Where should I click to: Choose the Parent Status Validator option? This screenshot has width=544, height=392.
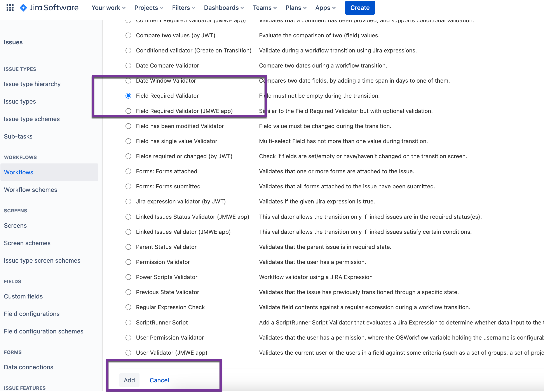pyautogui.click(x=128, y=247)
